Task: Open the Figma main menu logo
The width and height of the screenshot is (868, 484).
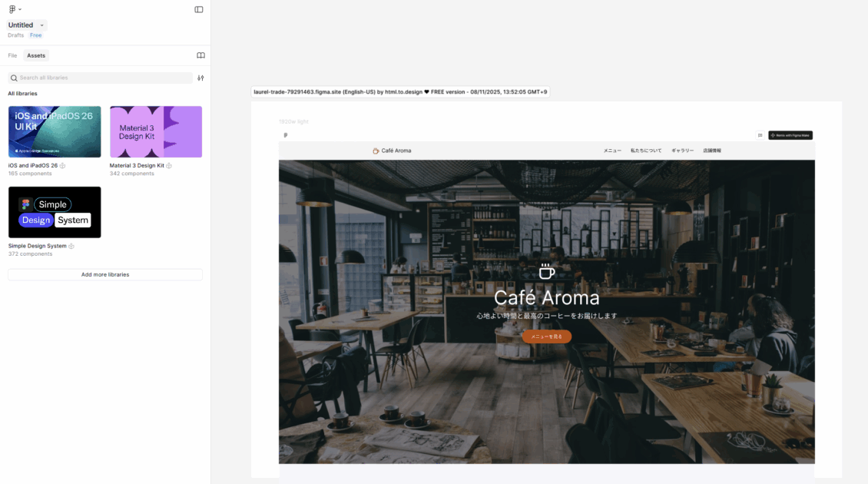Action: point(12,9)
